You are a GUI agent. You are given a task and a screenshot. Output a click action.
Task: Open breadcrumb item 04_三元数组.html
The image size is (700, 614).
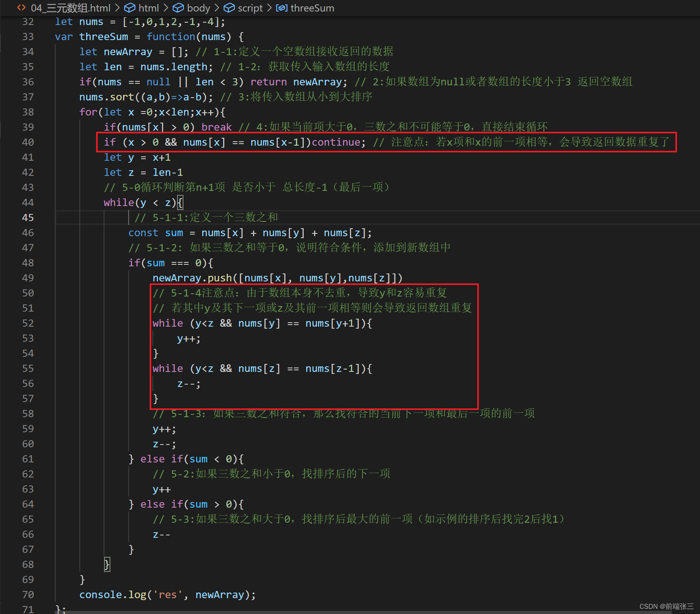(71, 8)
